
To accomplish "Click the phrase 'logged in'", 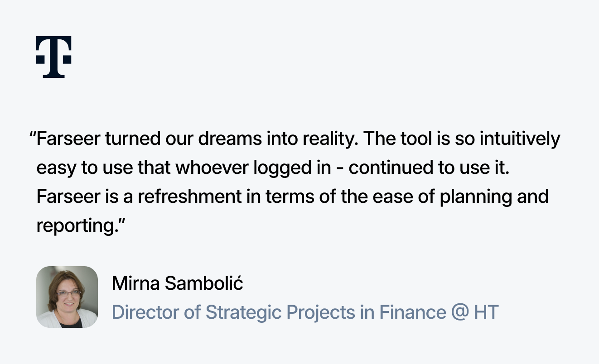I will click(292, 168).
